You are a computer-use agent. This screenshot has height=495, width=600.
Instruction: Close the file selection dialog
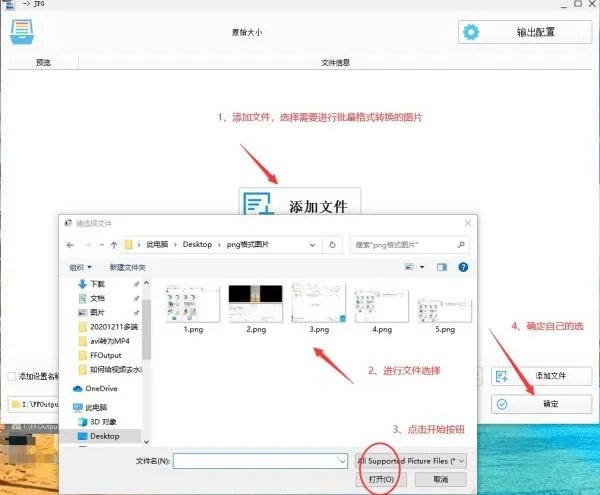tap(468, 223)
